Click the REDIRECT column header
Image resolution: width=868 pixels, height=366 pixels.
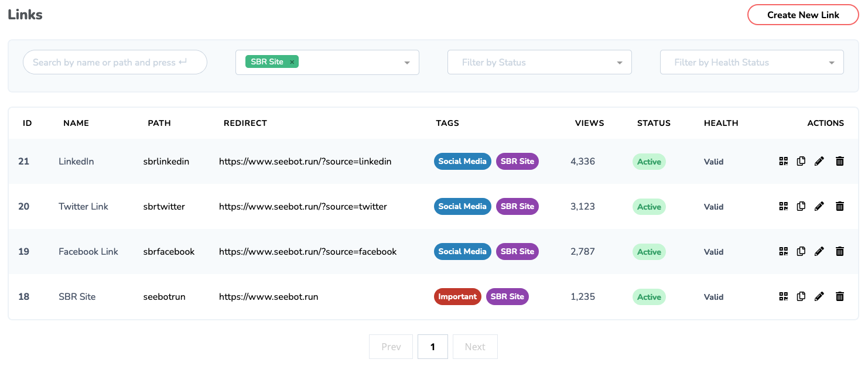point(245,123)
